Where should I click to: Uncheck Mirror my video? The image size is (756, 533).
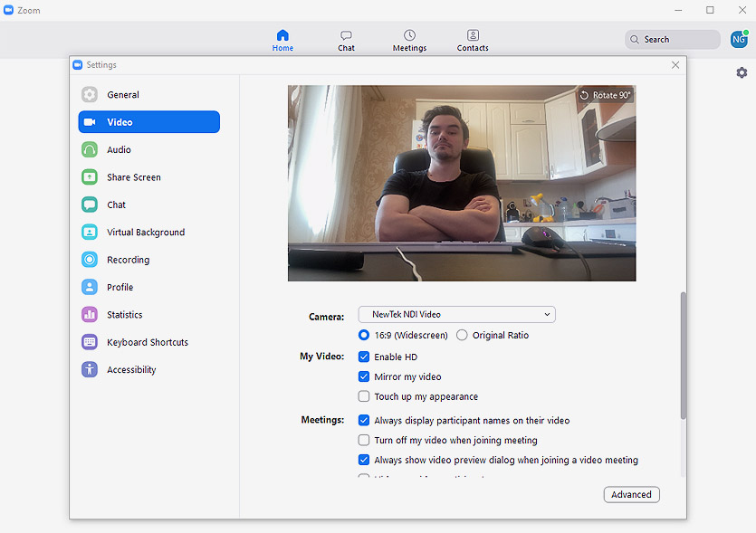[x=364, y=376]
